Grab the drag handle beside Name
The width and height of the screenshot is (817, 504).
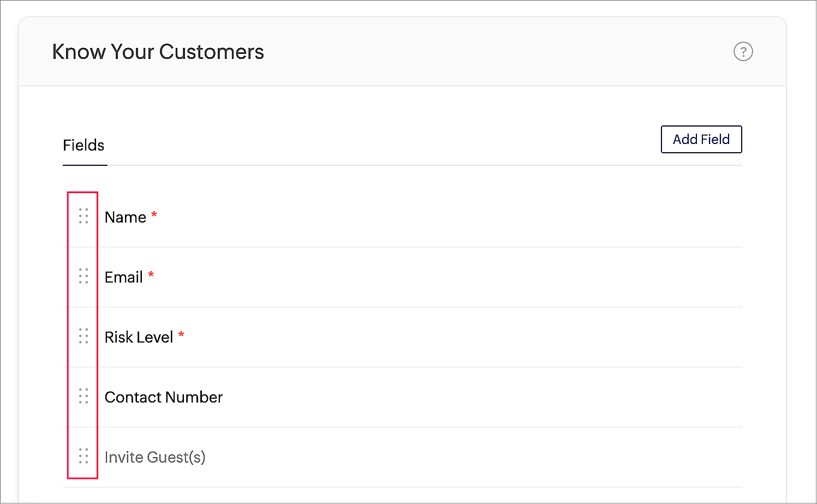click(84, 217)
